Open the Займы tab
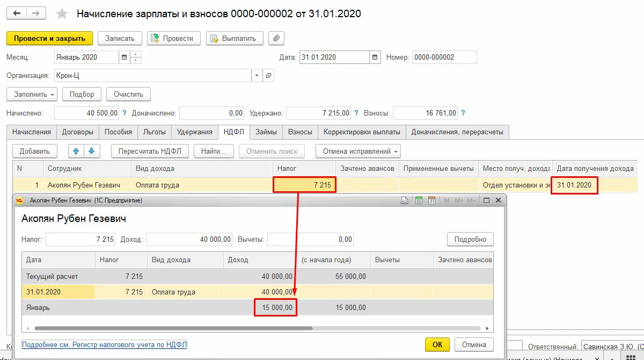This screenshot has height=360, width=644. [266, 132]
